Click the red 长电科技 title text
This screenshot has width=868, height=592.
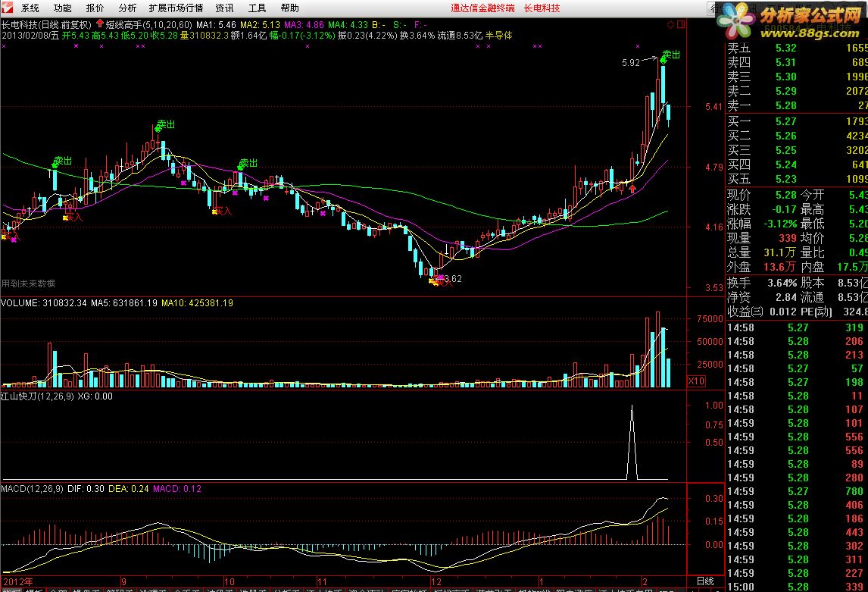[542, 8]
